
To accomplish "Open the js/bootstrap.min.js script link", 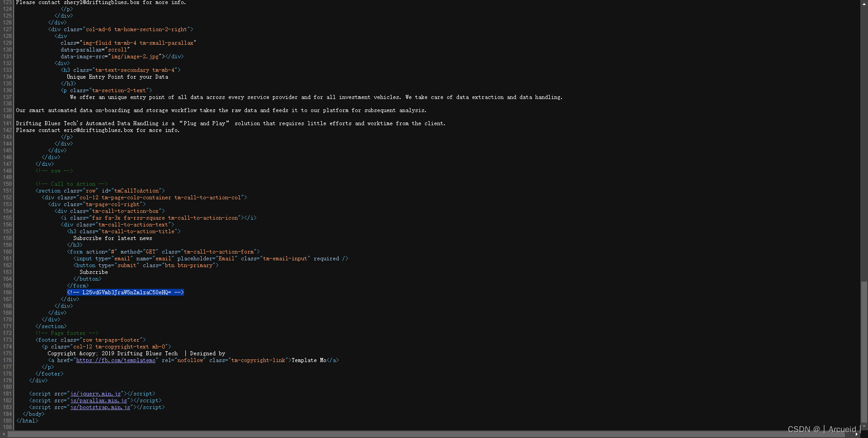I will coord(100,407).
